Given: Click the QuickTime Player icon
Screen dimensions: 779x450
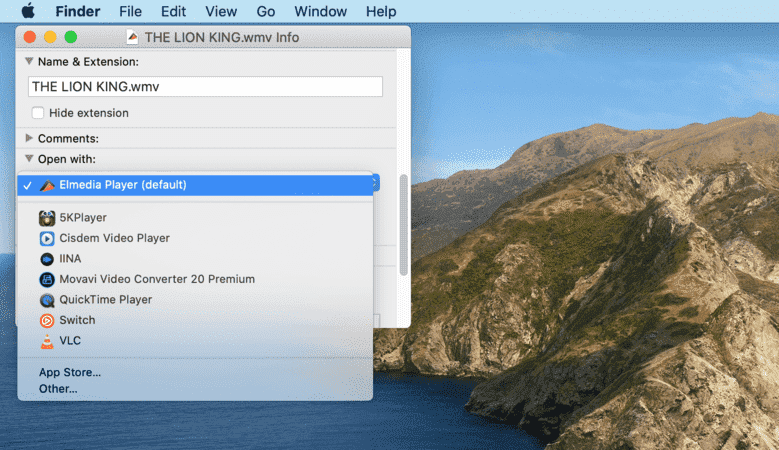Looking at the screenshot, I should pos(47,300).
